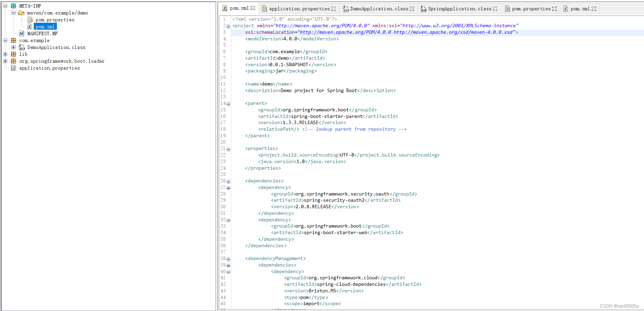Select pom.properties in the file tree

[55, 20]
